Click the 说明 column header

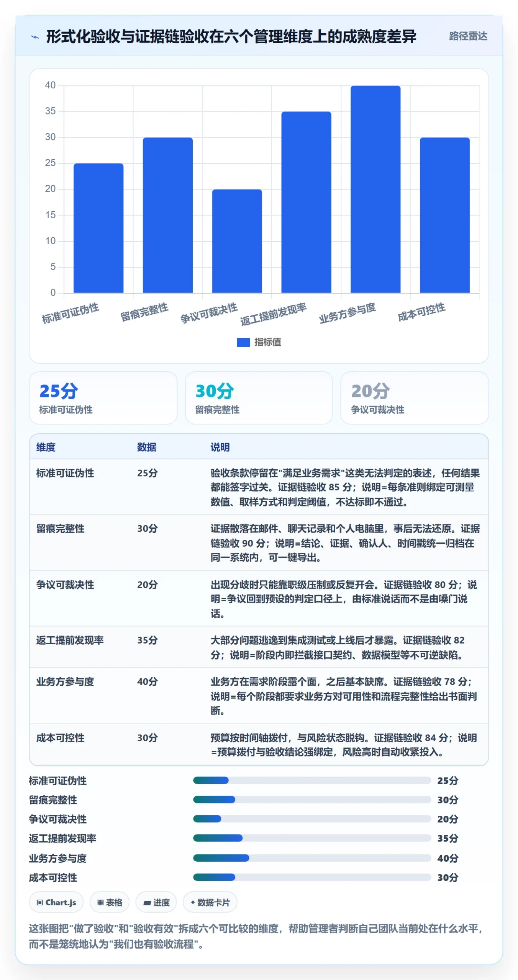pos(220,447)
